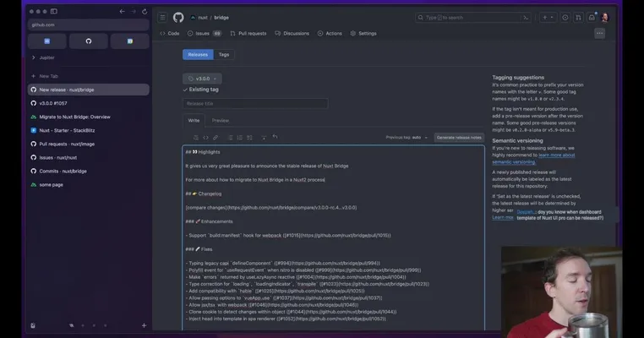The width and height of the screenshot is (644, 338).
Task: Insert code with the angle-brackets icon
Action: [205, 138]
